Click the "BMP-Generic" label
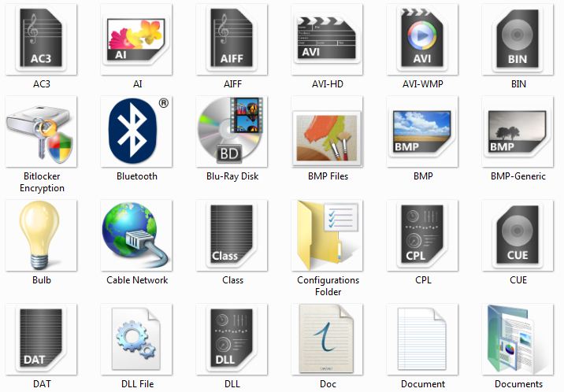This screenshot has width=564, height=392. pyautogui.click(x=518, y=176)
